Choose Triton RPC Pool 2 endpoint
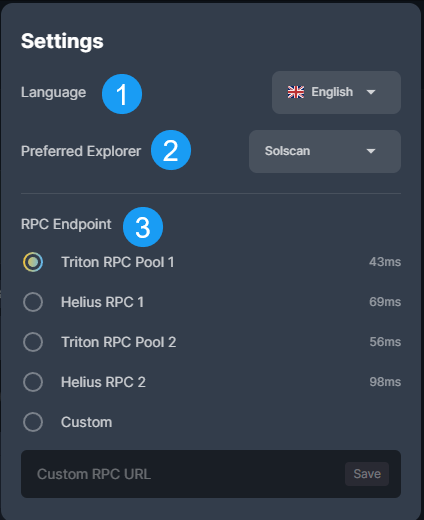The height and width of the screenshot is (520, 424). pos(33,342)
